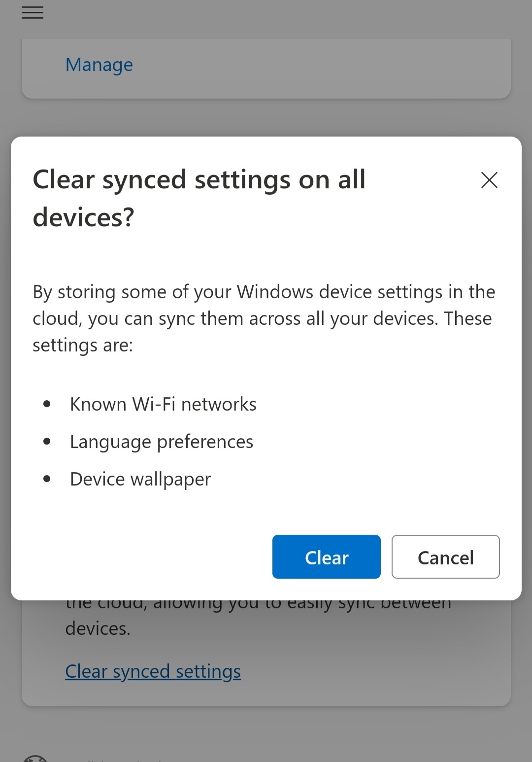The width and height of the screenshot is (532, 762).
Task: Click the paragraph about storing Windows device settings
Action: pos(264,318)
